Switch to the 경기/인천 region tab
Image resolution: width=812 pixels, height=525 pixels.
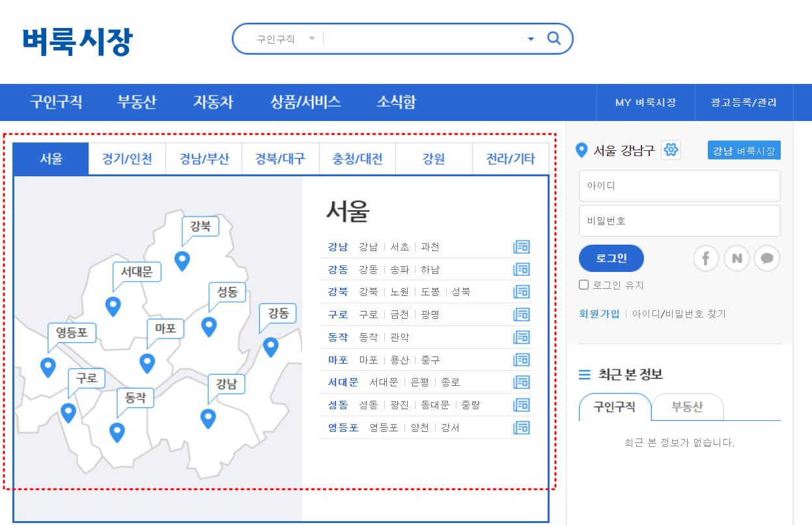tap(126, 158)
